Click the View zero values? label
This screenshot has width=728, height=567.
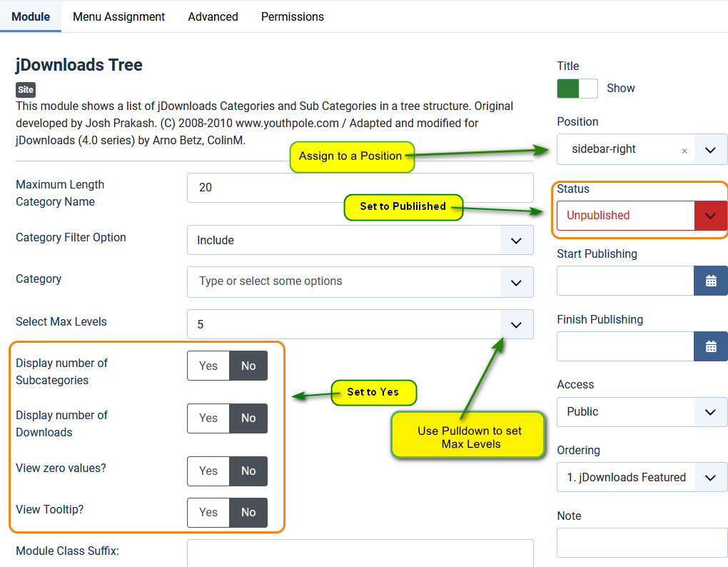(61, 468)
